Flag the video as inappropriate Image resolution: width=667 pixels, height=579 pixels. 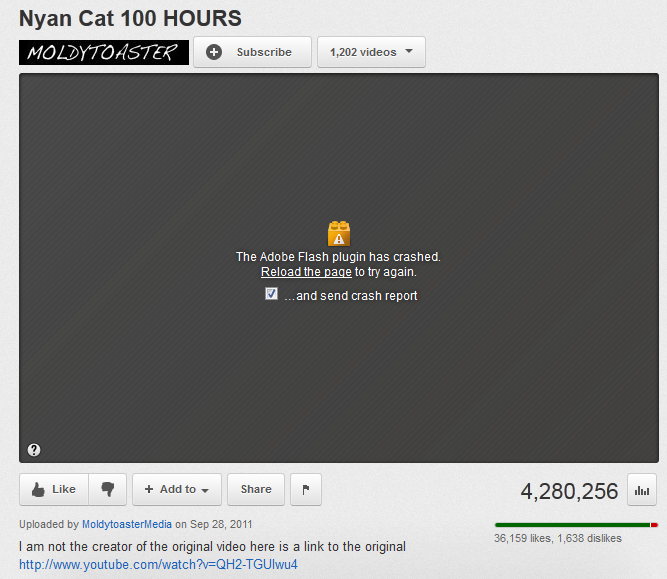click(x=306, y=489)
